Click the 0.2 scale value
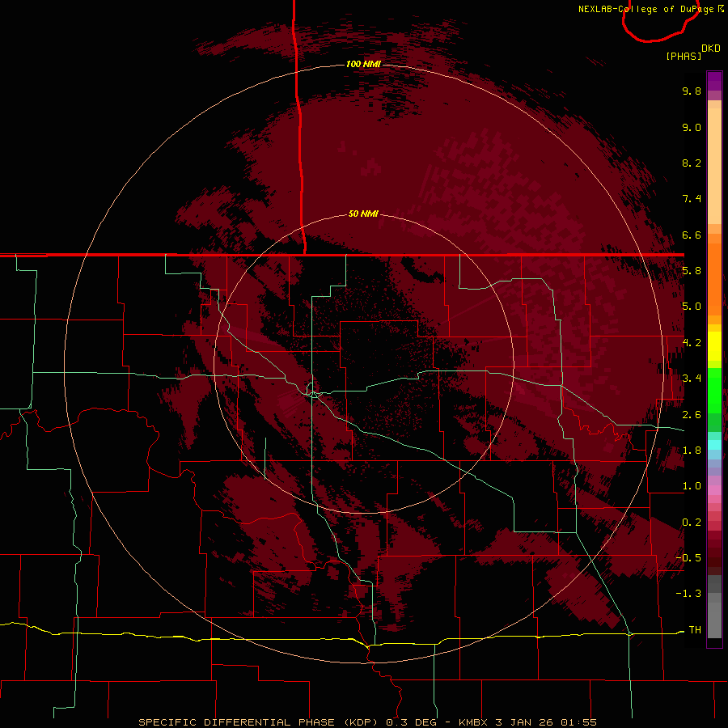The width and height of the screenshot is (728, 728). tap(692, 523)
